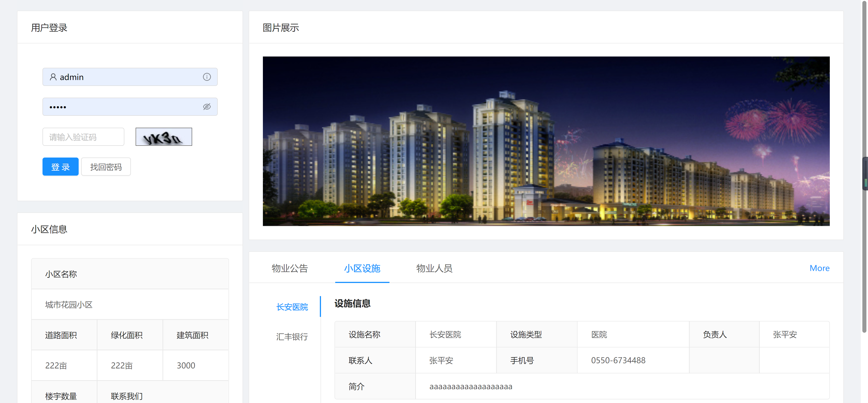Click the vertical page scrollbar
Viewport: 868px width, 403px height.
tap(864, 101)
